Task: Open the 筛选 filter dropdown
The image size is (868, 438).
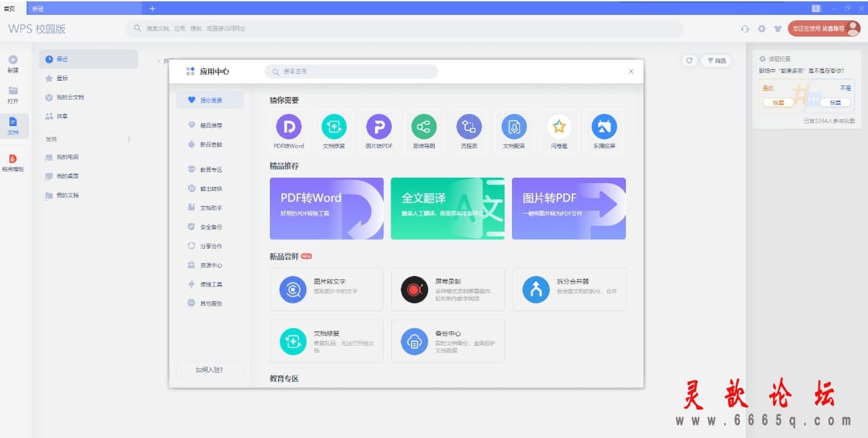Action: click(717, 60)
